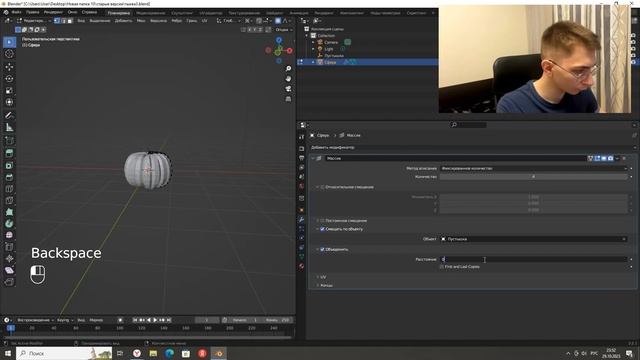Switch perspective/orthographic grid icon in viewport

[288, 99]
